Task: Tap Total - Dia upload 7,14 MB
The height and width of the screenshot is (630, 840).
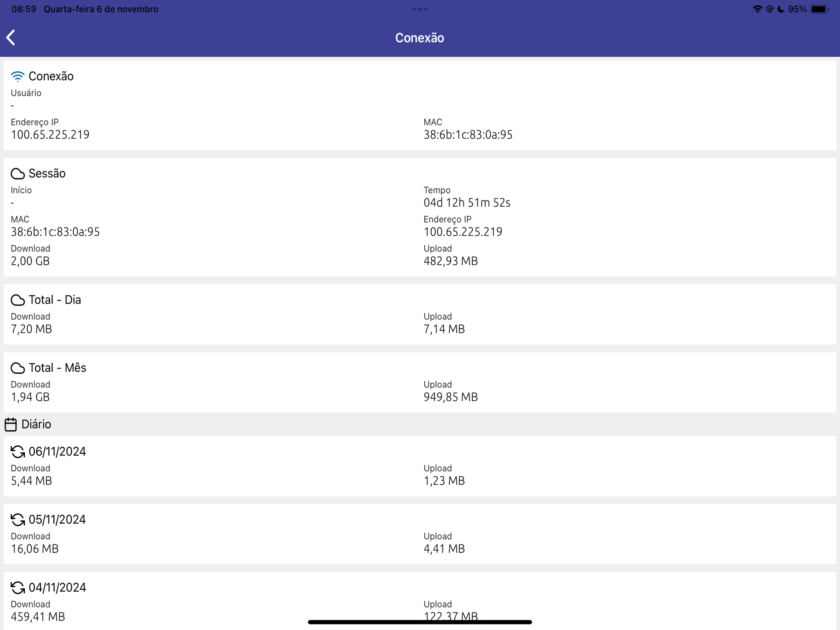Action: [x=444, y=329]
